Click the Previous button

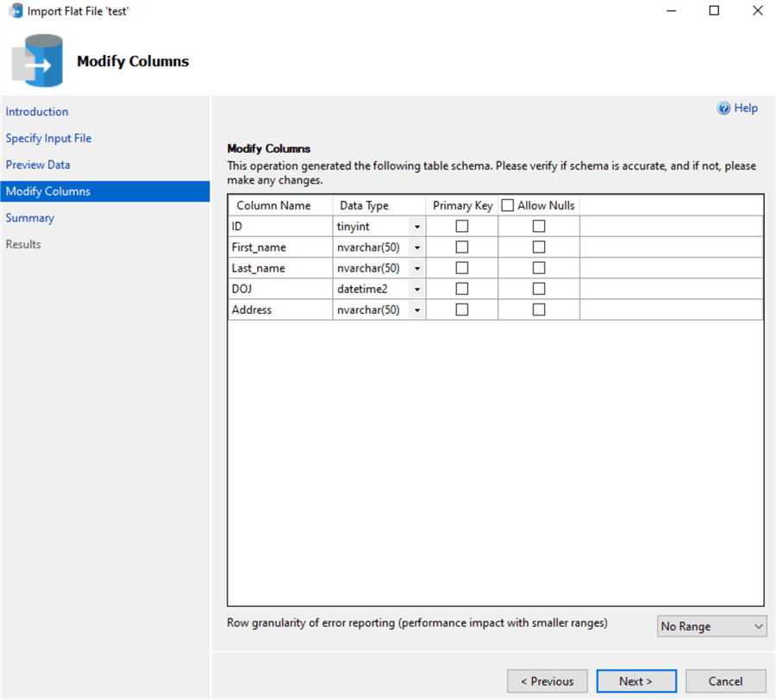[x=547, y=681]
